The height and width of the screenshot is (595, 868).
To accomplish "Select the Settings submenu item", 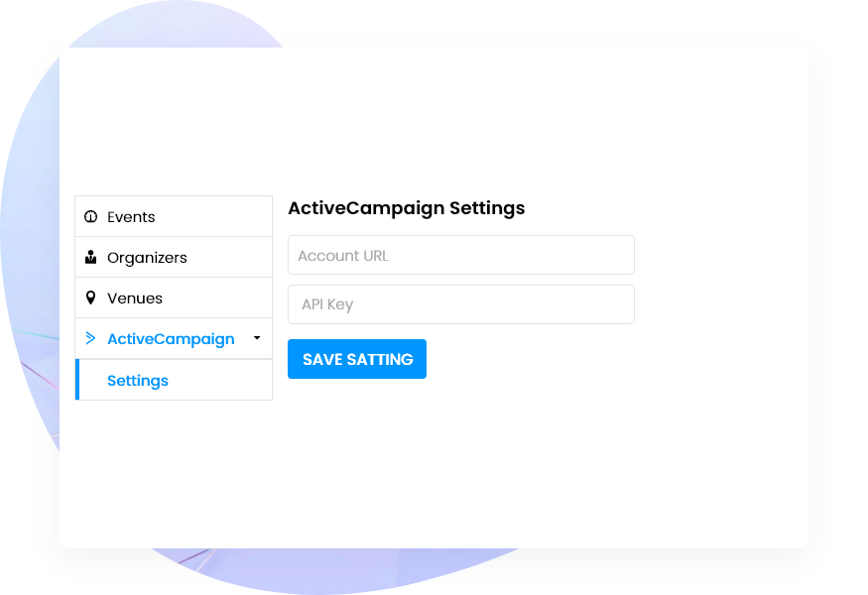I will [137, 380].
